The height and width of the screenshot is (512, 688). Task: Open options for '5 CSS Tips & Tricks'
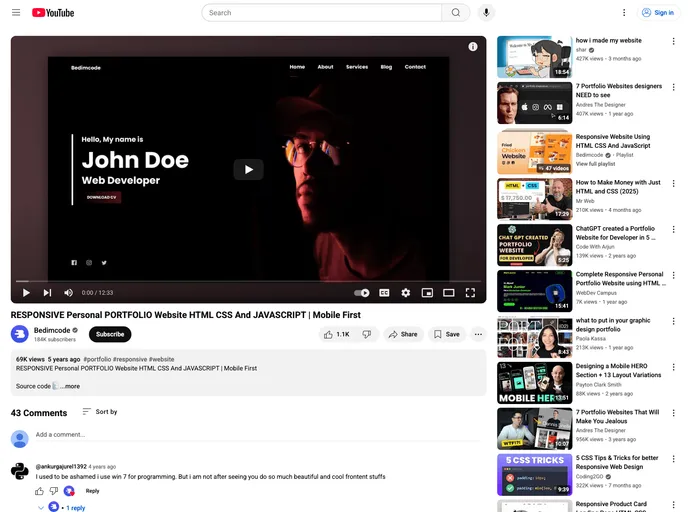674,458
